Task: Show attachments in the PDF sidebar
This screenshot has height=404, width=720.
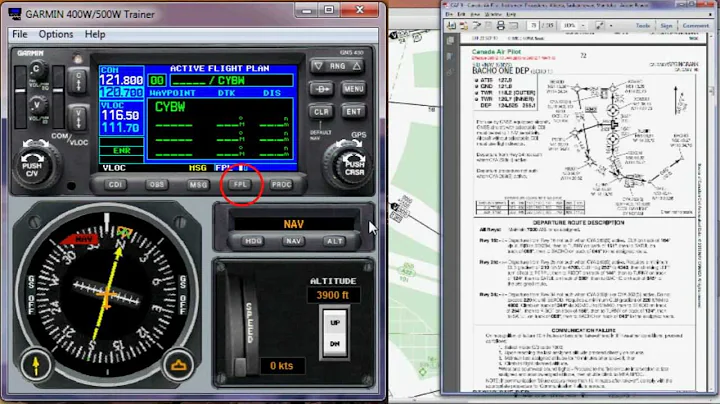Action: [x=450, y=72]
